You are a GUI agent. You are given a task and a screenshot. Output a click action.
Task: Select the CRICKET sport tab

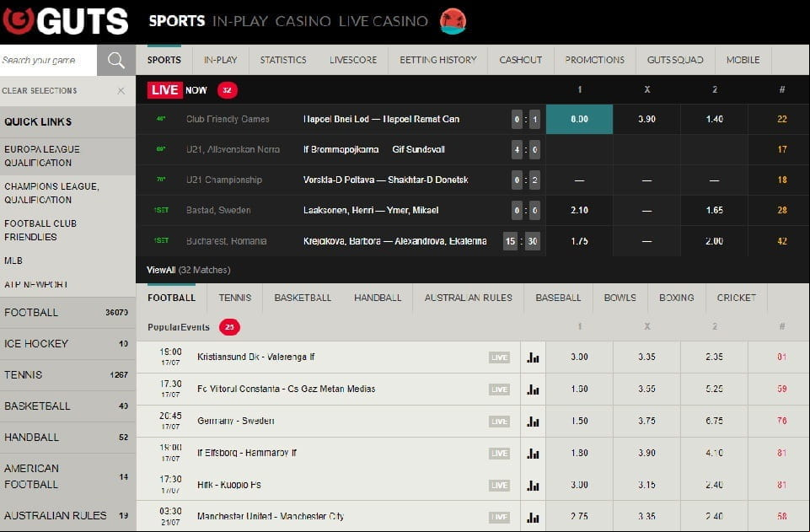pos(736,298)
